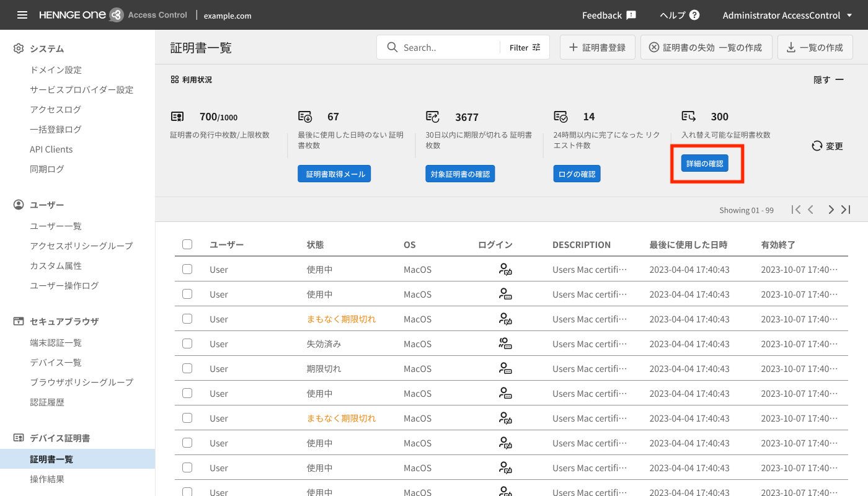This screenshot has height=496, width=868.
Task: Open the Filter options
Action: [x=525, y=48]
